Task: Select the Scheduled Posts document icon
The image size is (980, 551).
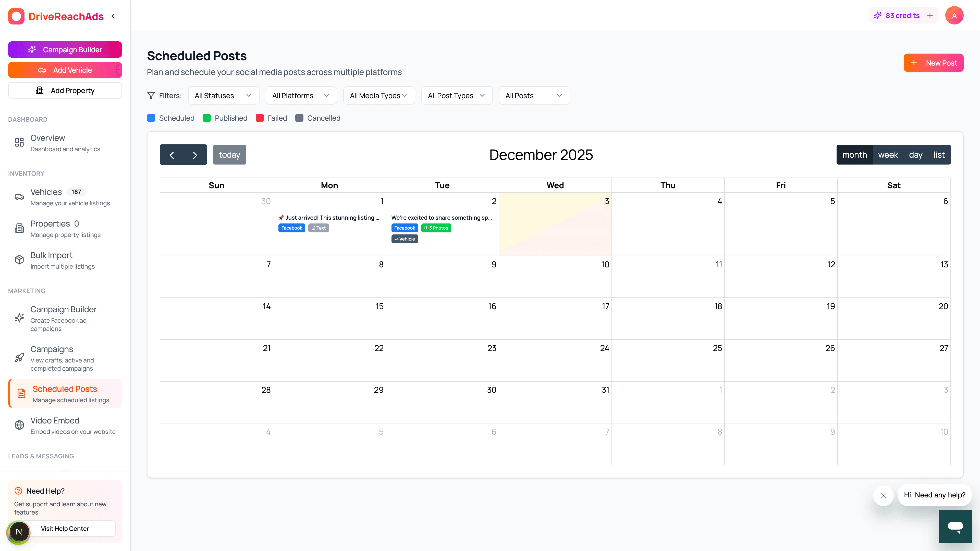Action: point(21,393)
